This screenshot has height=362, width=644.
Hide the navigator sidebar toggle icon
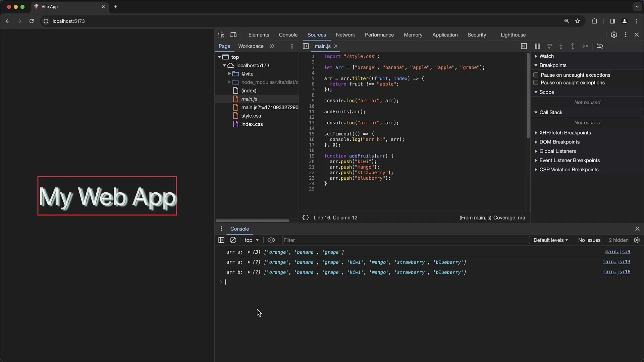pos(306,46)
